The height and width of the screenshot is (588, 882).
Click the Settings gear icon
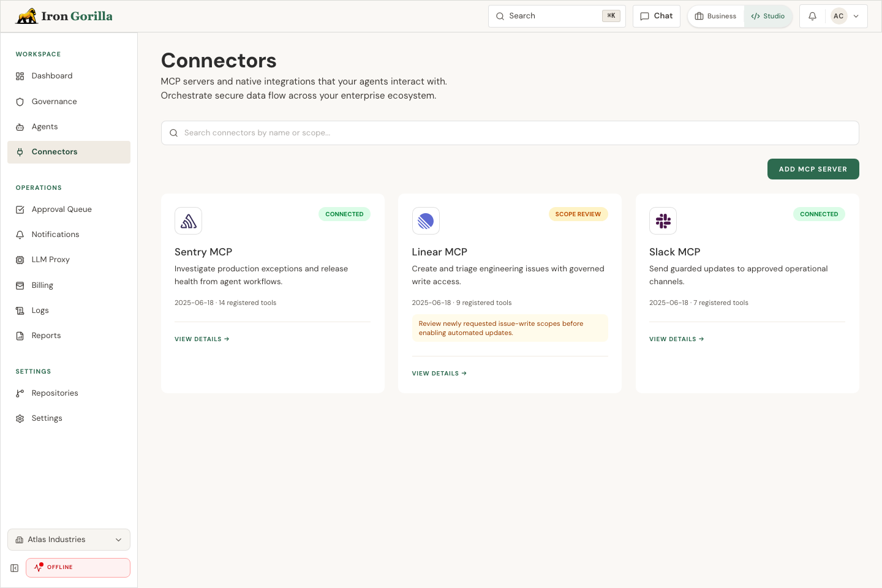(x=20, y=418)
